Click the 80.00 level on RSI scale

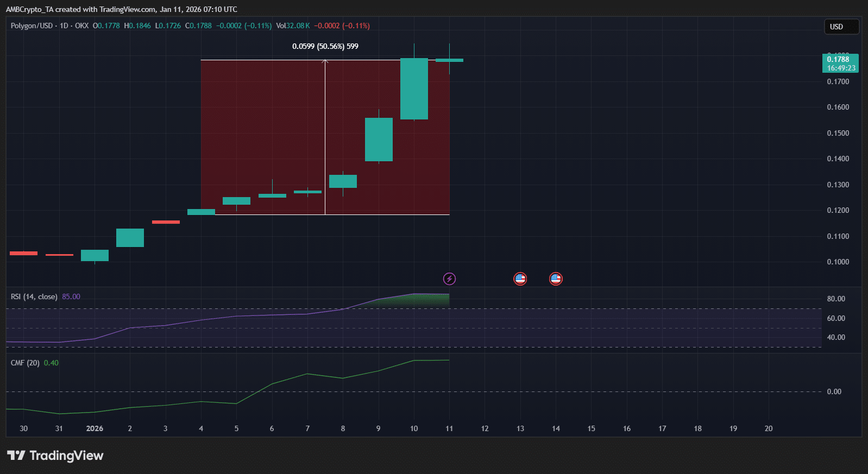tap(835, 299)
